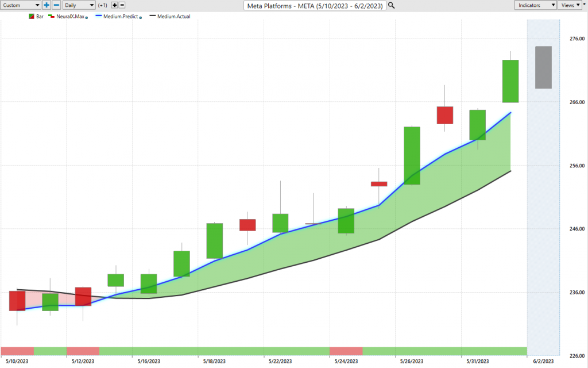Click the black plus forecast increment button
Image resolution: width=588 pixels, height=368 pixels.
(114, 5)
